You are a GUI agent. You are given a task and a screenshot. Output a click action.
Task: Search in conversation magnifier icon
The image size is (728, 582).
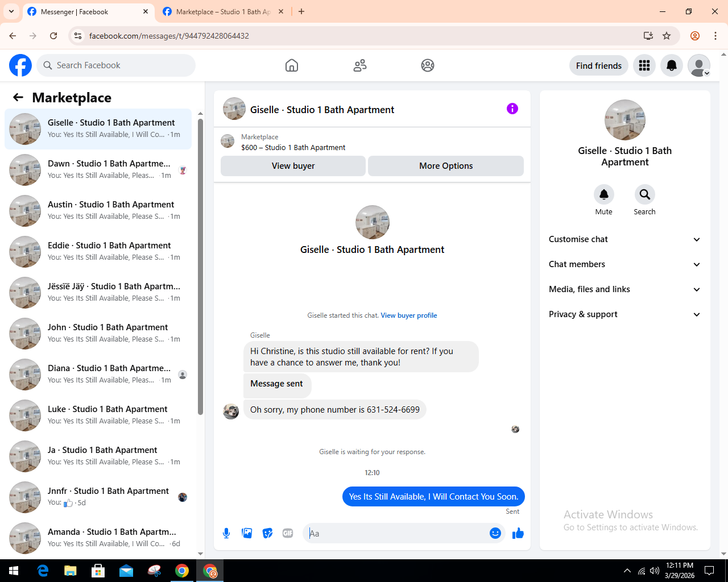click(645, 194)
